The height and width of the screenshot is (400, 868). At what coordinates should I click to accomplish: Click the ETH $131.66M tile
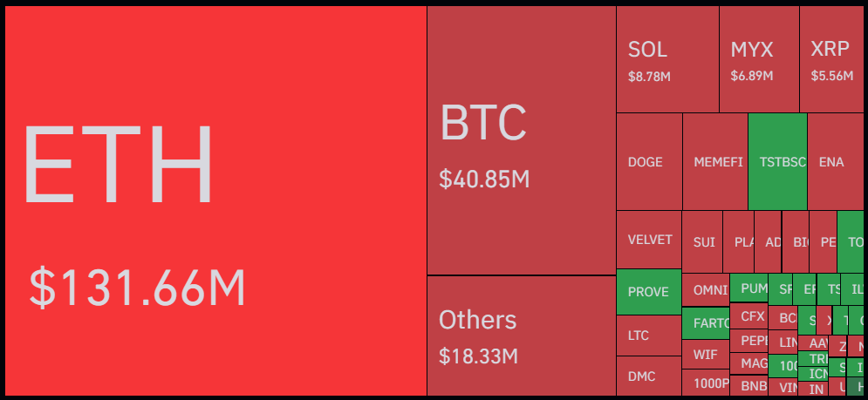pos(215,200)
